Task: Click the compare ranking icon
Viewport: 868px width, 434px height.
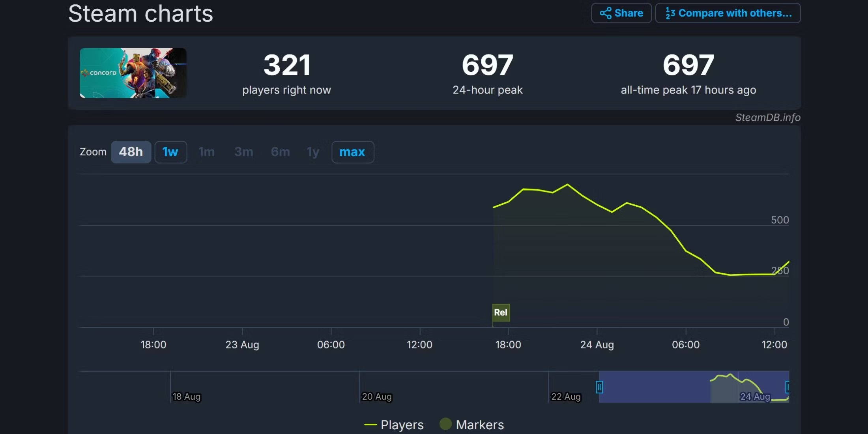Action: coord(670,13)
